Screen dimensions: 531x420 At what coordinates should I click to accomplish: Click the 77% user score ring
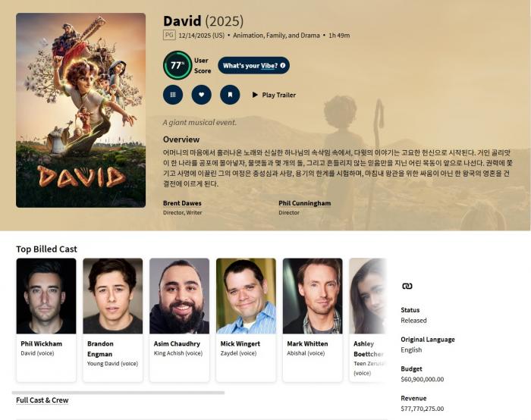178,65
